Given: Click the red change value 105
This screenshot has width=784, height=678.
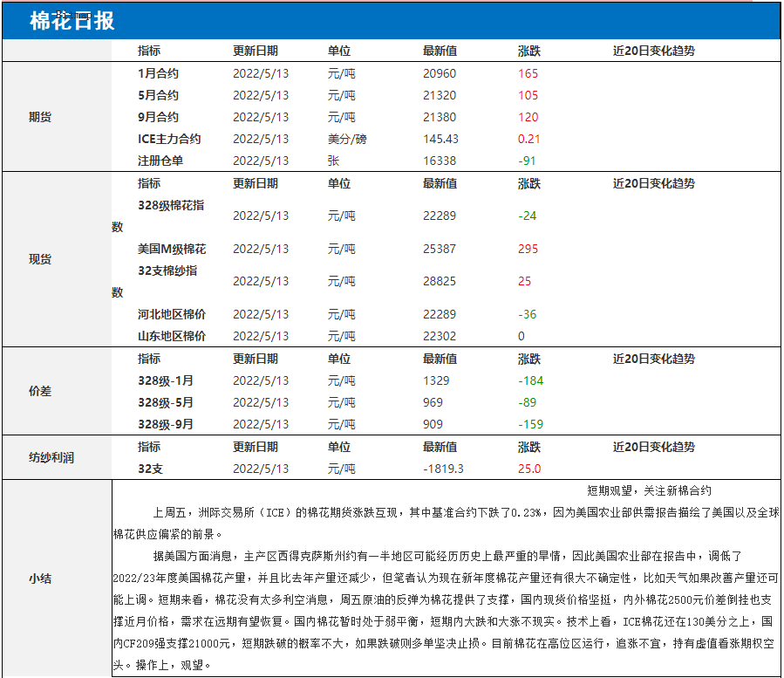Looking at the screenshot, I should (x=528, y=95).
